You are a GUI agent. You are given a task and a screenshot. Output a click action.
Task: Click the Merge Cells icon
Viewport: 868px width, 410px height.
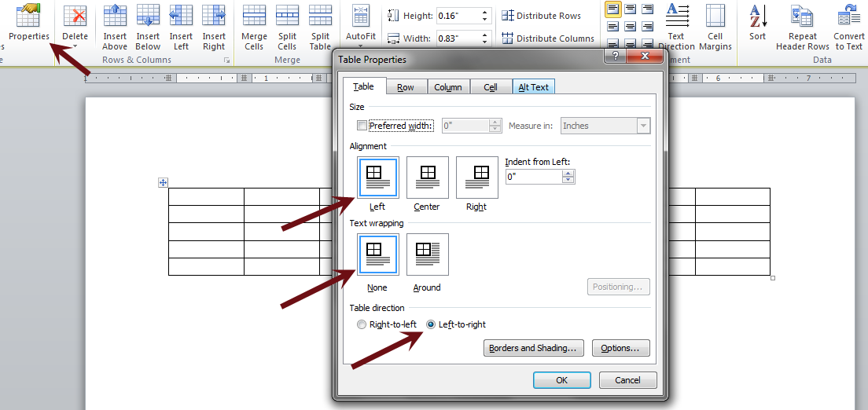(x=254, y=16)
